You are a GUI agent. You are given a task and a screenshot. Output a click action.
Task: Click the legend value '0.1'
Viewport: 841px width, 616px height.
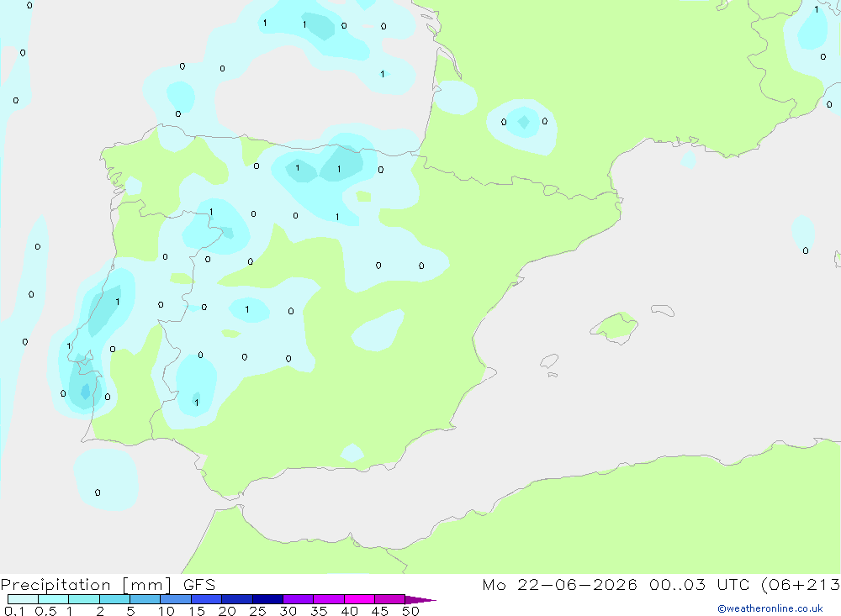pyautogui.click(x=15, y=611)
